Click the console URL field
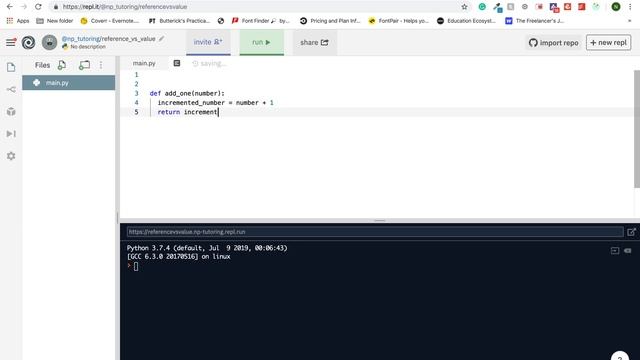 click(x=375, y=232)
